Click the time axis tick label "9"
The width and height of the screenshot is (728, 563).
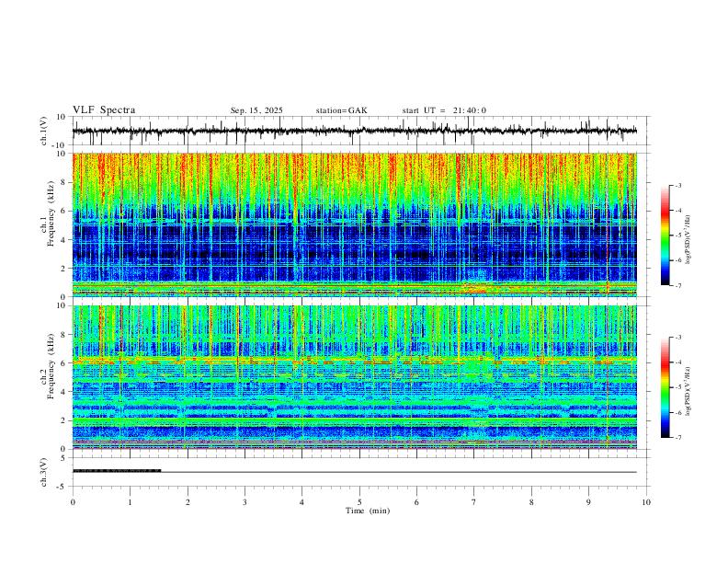(x=588, y=502)
